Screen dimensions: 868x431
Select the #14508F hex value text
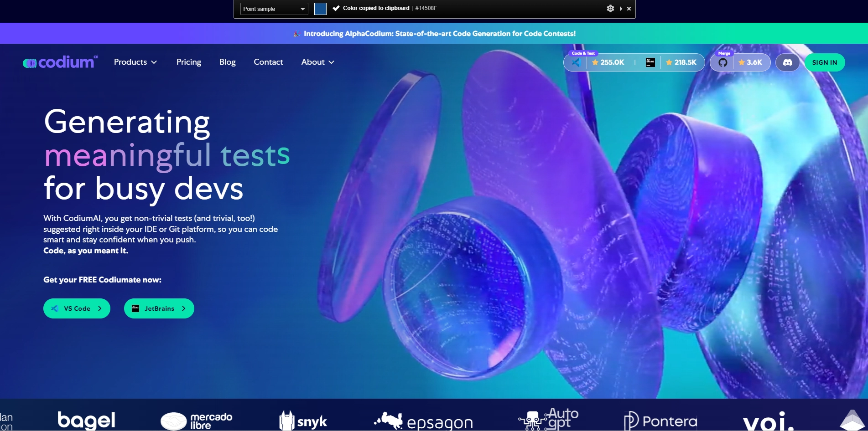pos(426,8)
